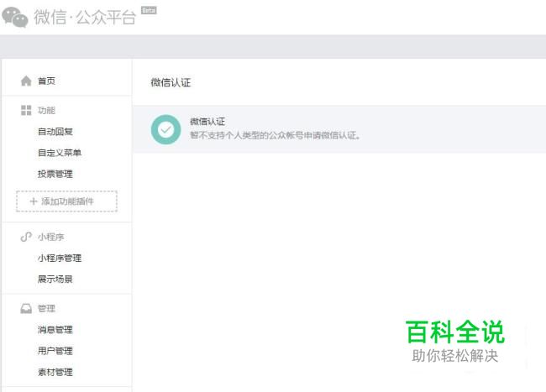Select the 功能 section header

coord(46,110)
